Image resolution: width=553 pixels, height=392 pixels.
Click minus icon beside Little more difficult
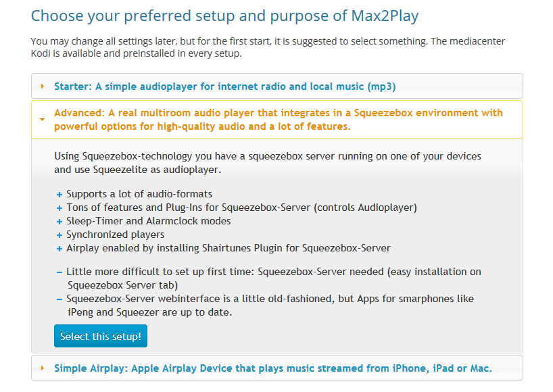point(59,272)
